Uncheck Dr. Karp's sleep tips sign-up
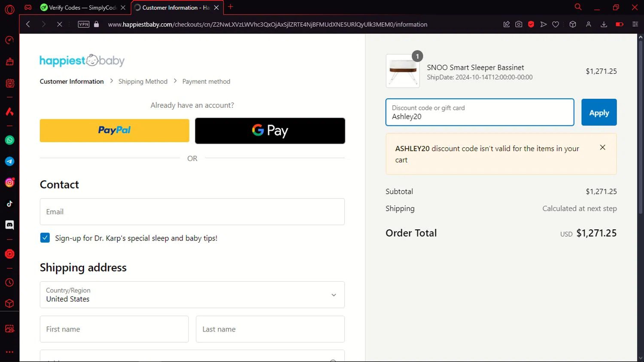The height and width of the screenshot is (362, 644). coord(45,238)
